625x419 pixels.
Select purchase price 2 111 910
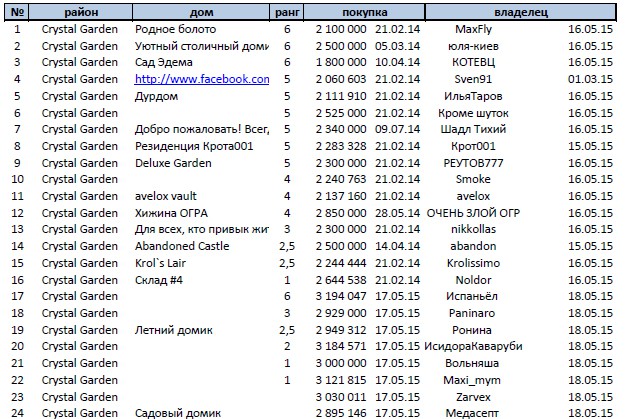(x=341, y=96)
